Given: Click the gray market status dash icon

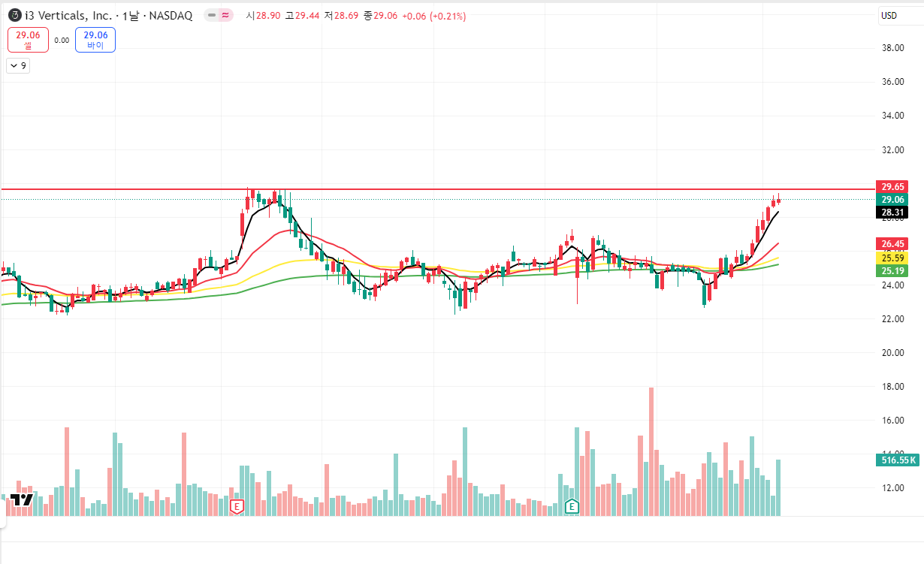Looking at the screenshot, I should [212, 15].
